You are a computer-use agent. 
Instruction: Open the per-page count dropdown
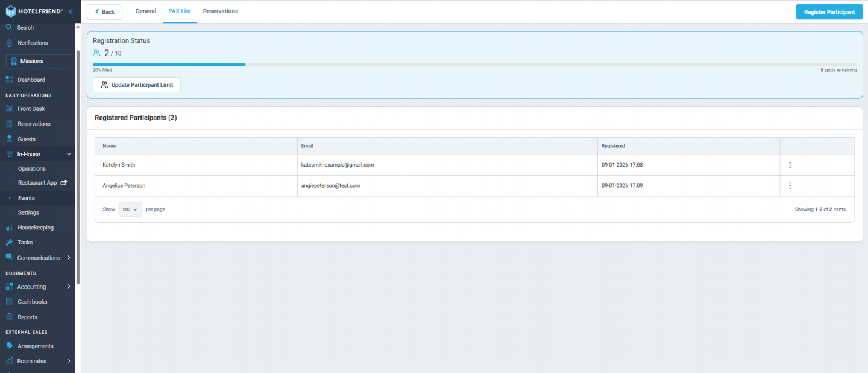[129, 209]
